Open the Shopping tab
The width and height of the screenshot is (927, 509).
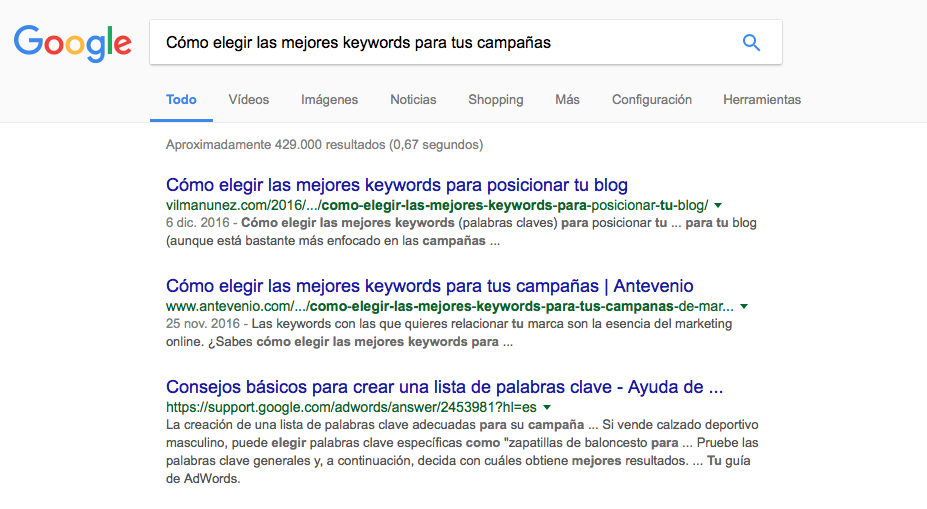pyautogui.click(x=495, y=100)
